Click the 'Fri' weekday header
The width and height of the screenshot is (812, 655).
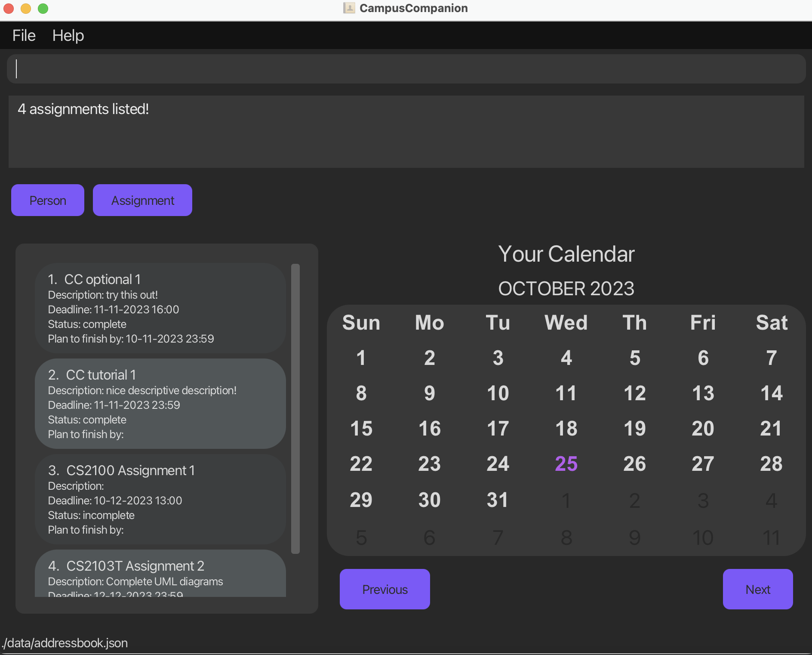pos(703,322)
